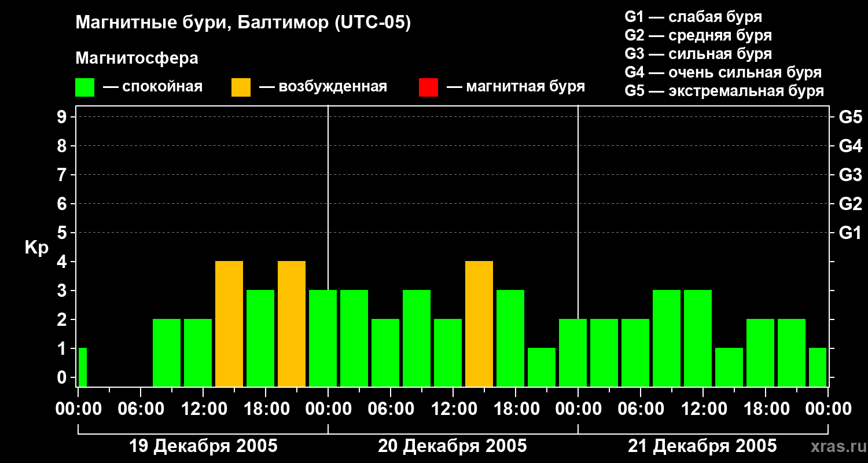Click the date label '21 Декабря 2005'

pyautogui.click(x=703, y=446)
